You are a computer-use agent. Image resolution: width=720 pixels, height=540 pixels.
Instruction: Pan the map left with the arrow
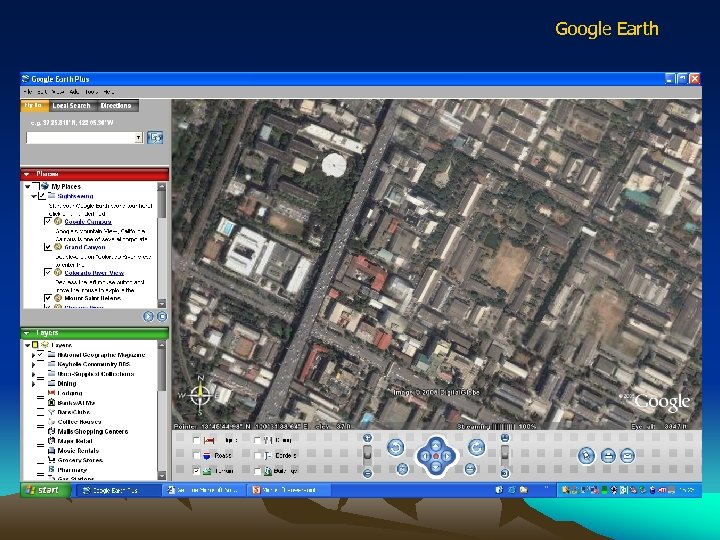424,456
